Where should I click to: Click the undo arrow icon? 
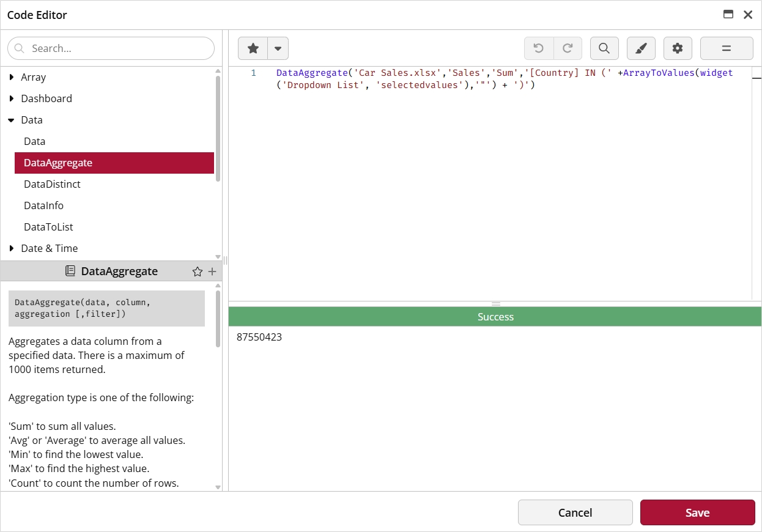(x=539, y=48)
